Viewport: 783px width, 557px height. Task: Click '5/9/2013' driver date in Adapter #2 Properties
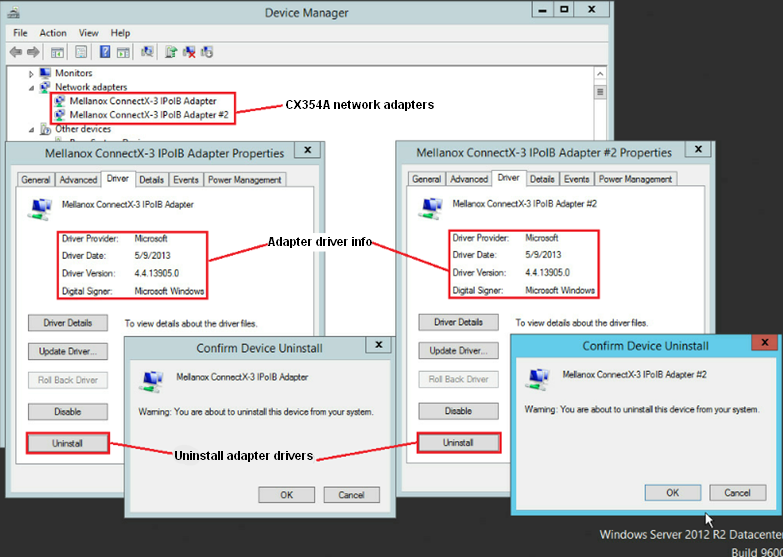click(543, 255)
